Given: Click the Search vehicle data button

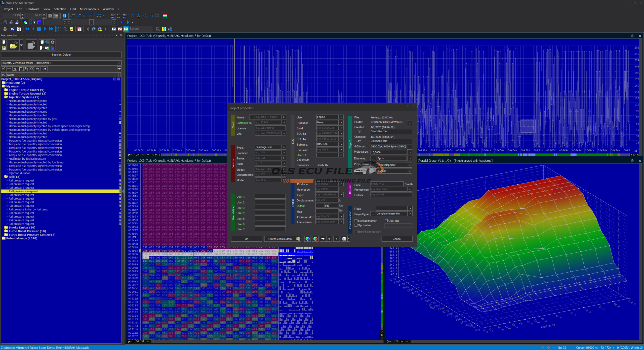Looking at the screenshot, I should [x=279, y=239].
